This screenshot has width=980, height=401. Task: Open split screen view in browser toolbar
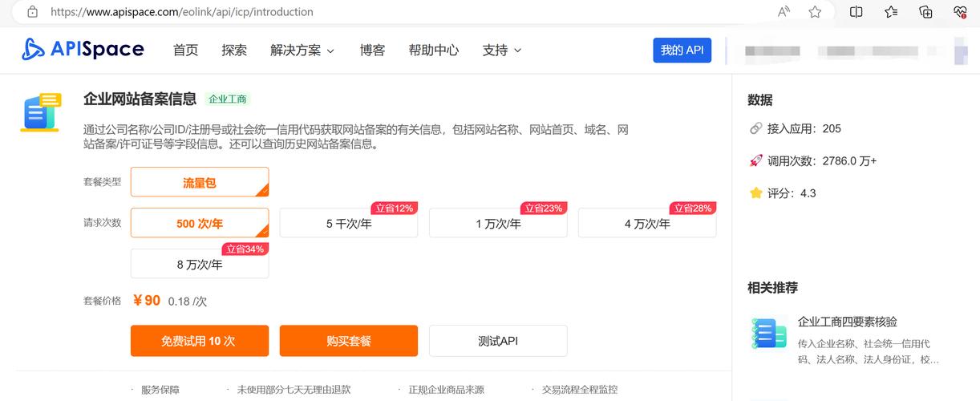tap(856, 12)
